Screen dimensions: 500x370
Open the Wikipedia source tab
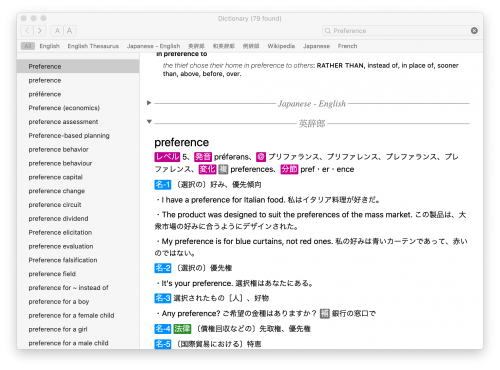(281, 46)
